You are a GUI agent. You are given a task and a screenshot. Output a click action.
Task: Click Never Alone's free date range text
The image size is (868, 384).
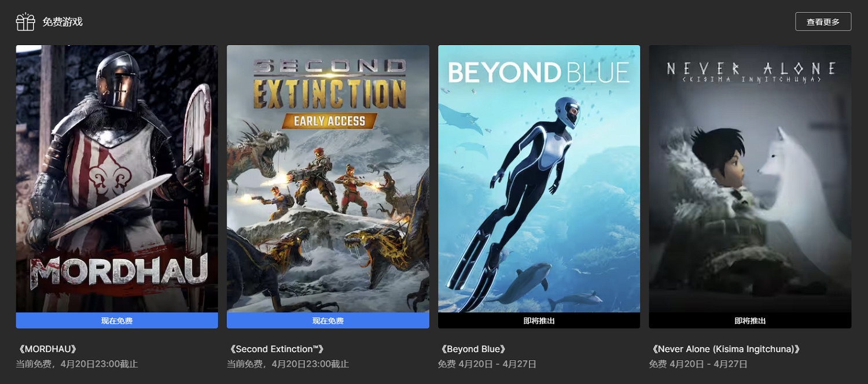pyautogui.click(x=698, y=364)
